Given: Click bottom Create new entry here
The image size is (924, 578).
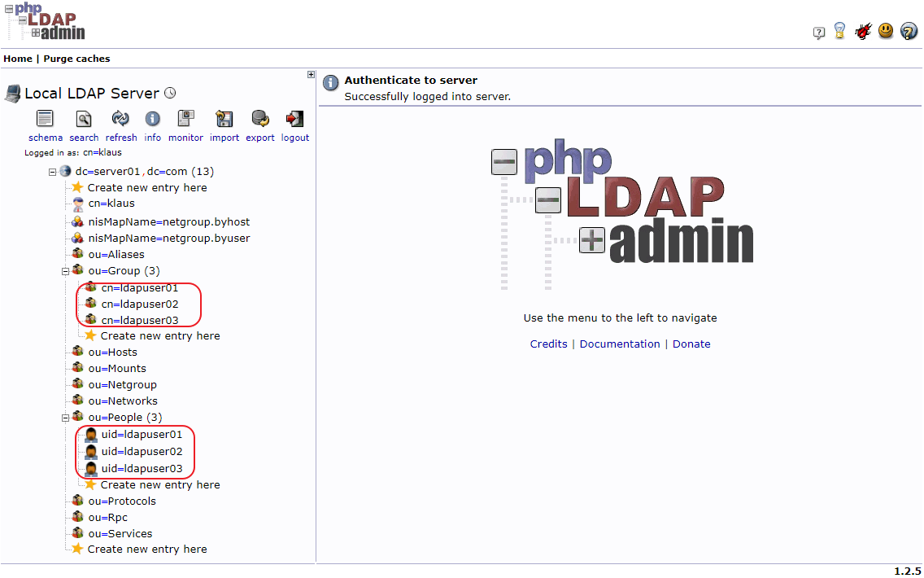Looking at the screenshot, I should coord(147,549).
